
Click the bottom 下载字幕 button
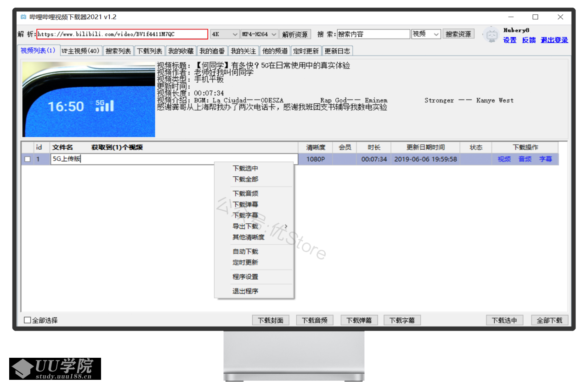point(402,321)
